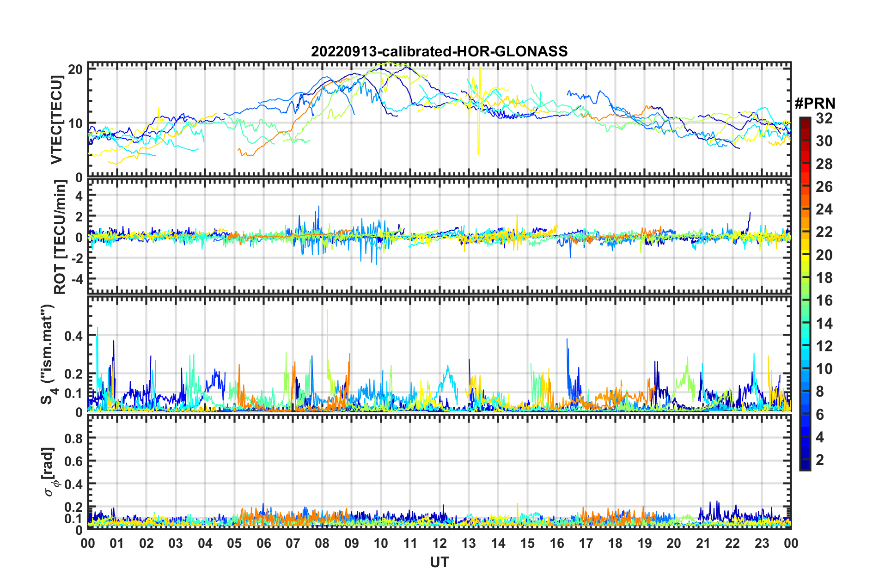Click the S4 ("ism.mat") y-axis label

pos(48,354)
